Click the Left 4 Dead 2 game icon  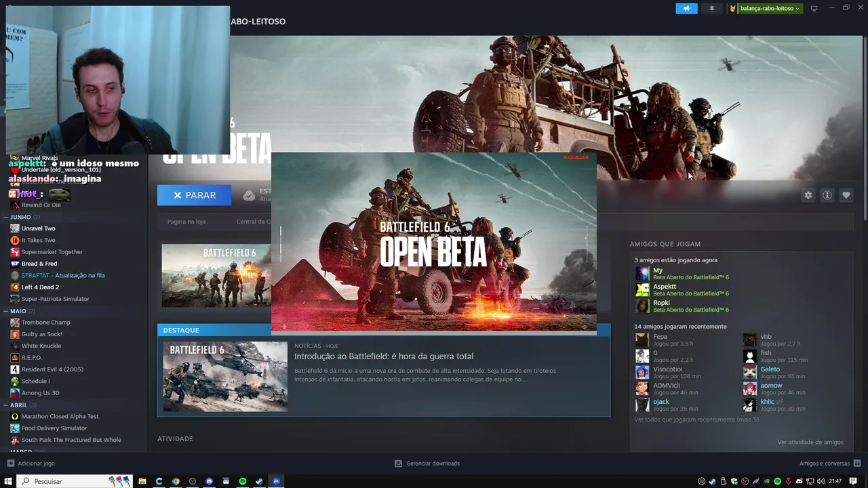[x=14, y=287]
